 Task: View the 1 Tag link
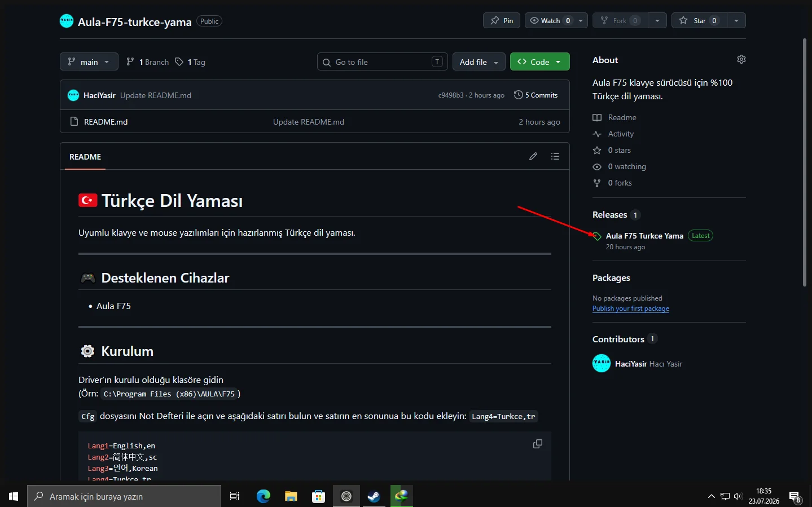click(x=190, y=62)
